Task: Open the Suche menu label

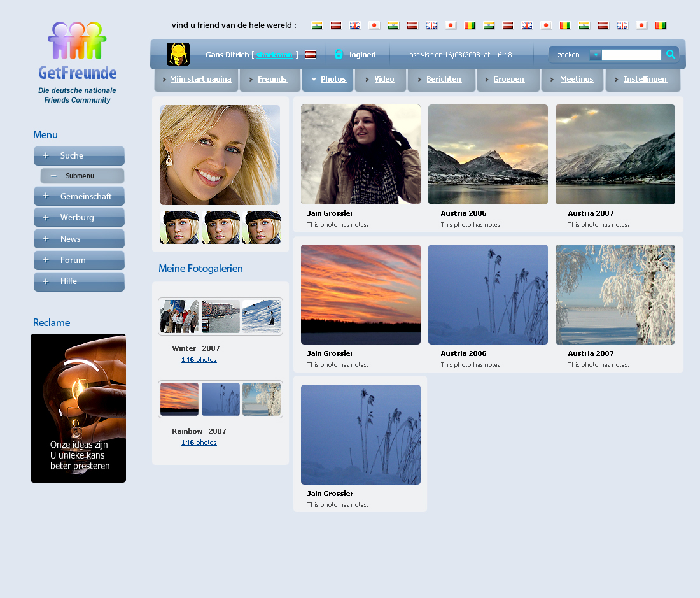Action: [x=72, y=155]
